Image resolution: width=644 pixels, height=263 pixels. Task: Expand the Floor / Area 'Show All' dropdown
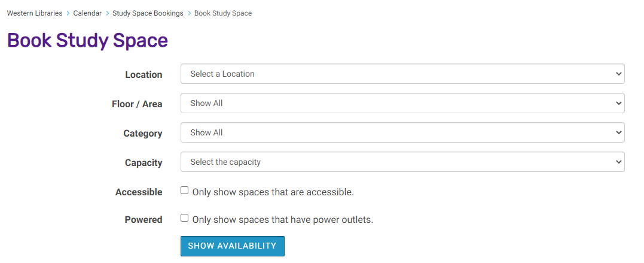402,103
